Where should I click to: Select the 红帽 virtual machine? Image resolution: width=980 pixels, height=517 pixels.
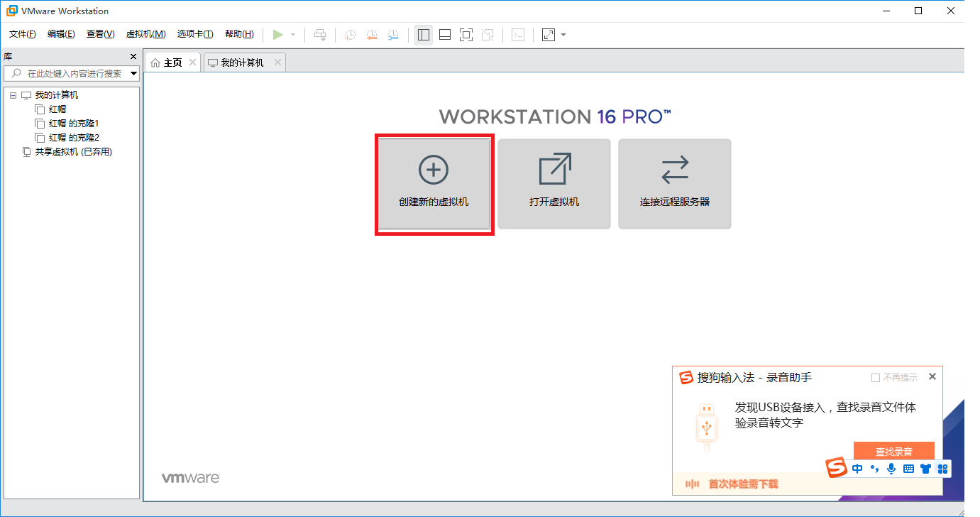point(57,109)
